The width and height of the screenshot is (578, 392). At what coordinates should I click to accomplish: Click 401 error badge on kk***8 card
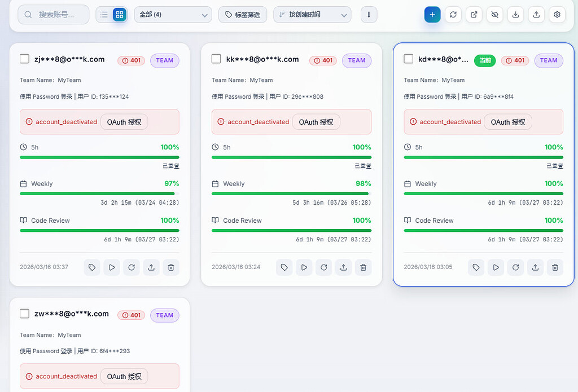click(x=323, y=60)
